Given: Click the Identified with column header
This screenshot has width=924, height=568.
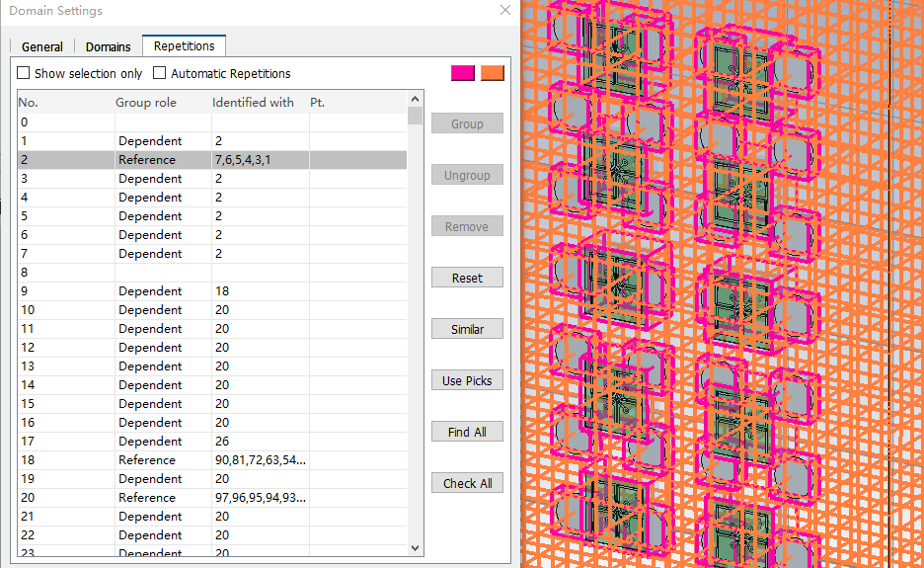Looking at the screenshot, I should point(253,103).
